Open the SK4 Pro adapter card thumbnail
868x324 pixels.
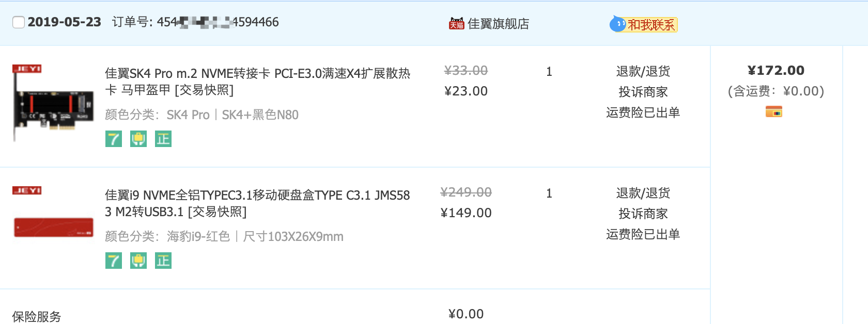click(x=53, y=103)
